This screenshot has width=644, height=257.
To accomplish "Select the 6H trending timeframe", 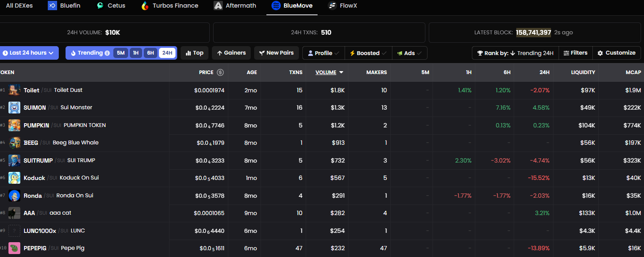I will click(x=151, y=53).
